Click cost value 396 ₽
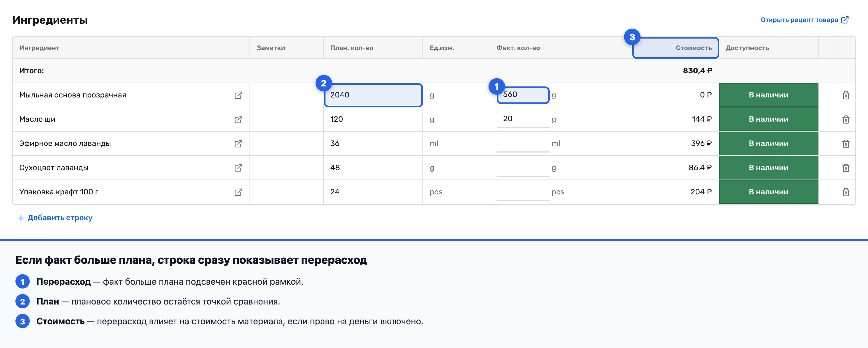Viewport: 868px width, 348px height. (x=701, y=143)
